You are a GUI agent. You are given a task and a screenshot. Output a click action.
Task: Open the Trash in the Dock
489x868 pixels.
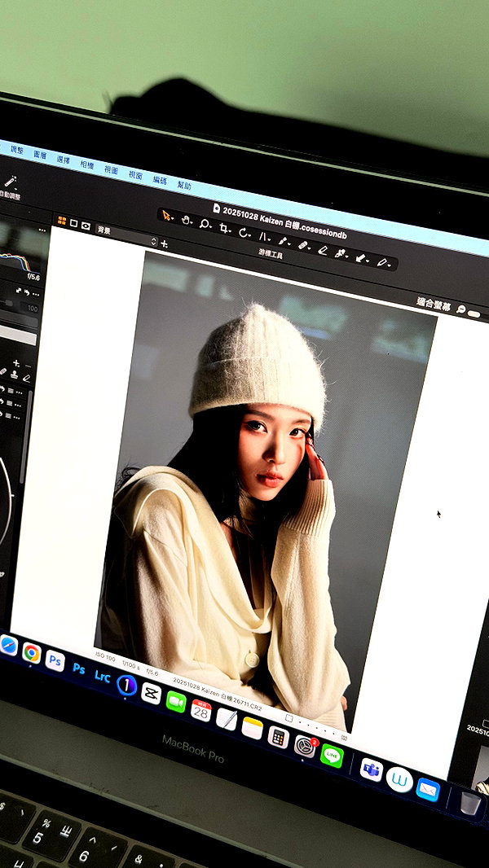470,803
